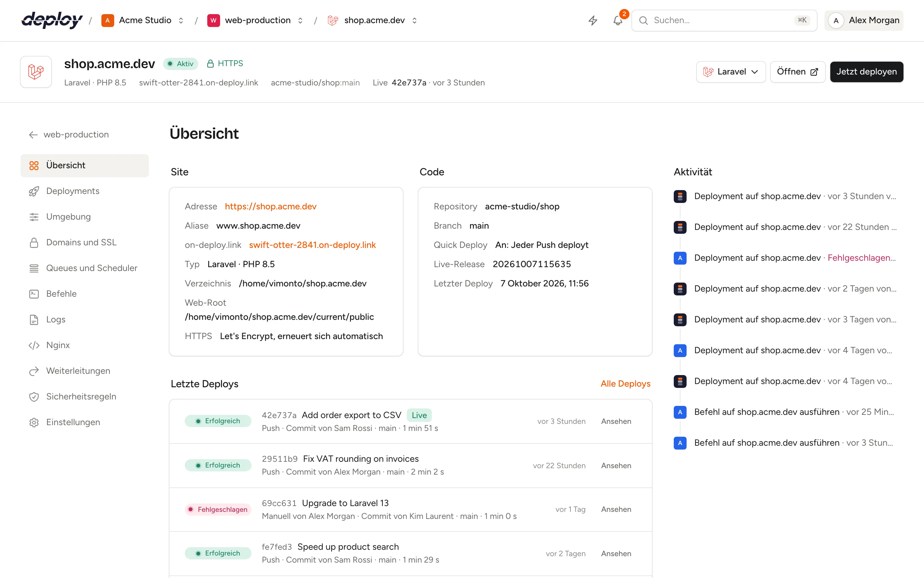Select Übersicht in the sidebar
Screen dimensions: 924x578
[84, 165]
